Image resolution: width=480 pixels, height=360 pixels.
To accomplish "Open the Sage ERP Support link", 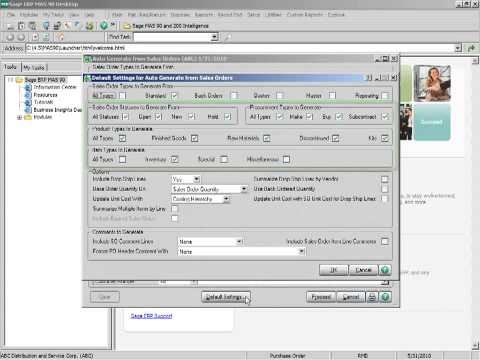I will coord(151,316).
